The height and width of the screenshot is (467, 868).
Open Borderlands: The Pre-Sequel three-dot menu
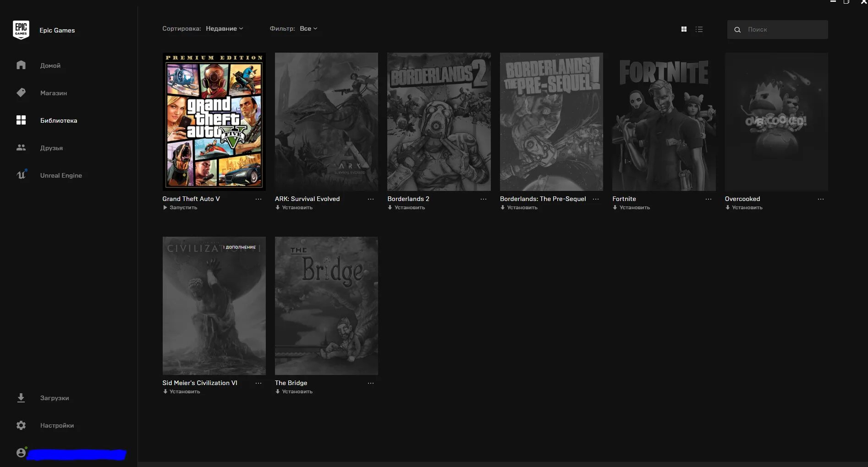[596, 199]
